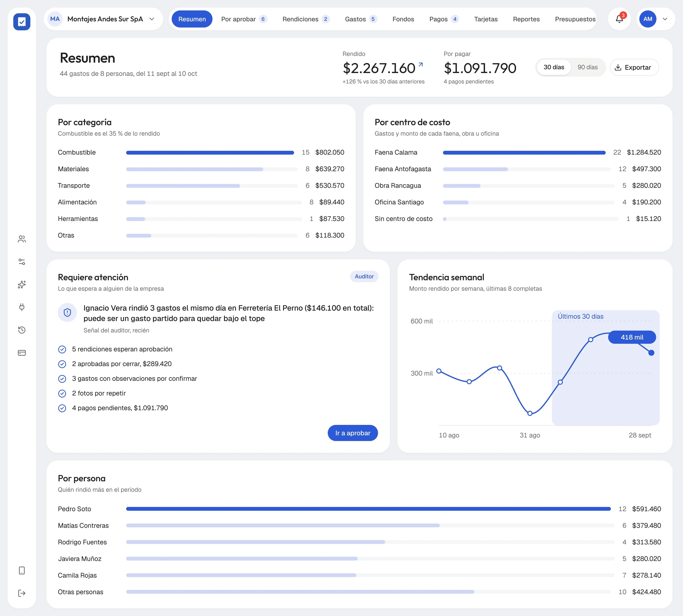Click check icon for 4 pagos pendientes
The height and width of the screenshot is (616, 683).
(62, 408)
